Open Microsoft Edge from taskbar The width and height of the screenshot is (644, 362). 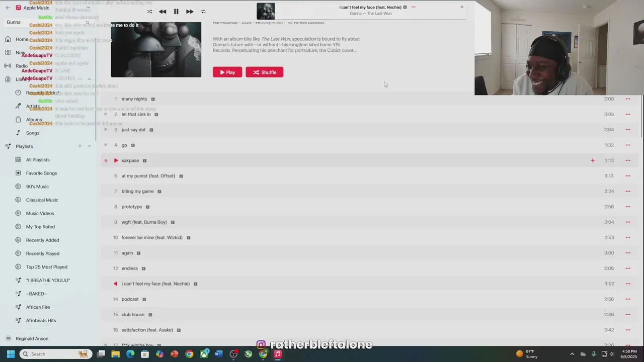point(130,354)
